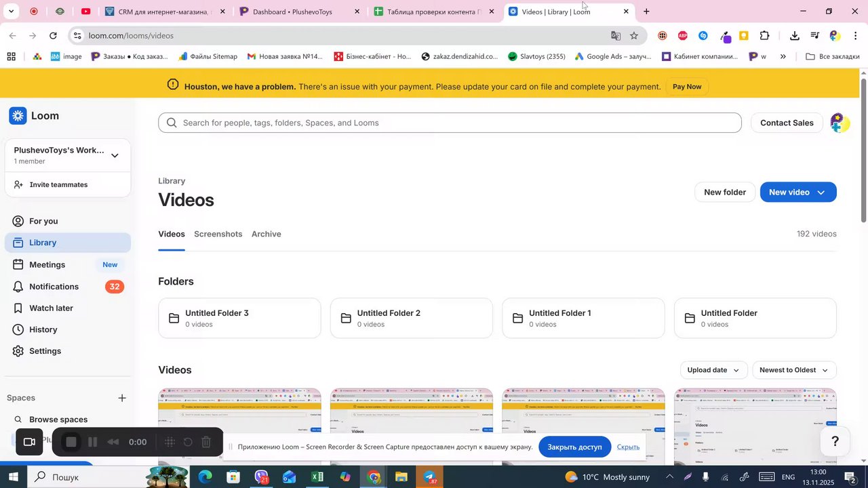Open Meetings in the sidebar
The width and height of the screenshot is (868, 488).
(x=68, y=264)
